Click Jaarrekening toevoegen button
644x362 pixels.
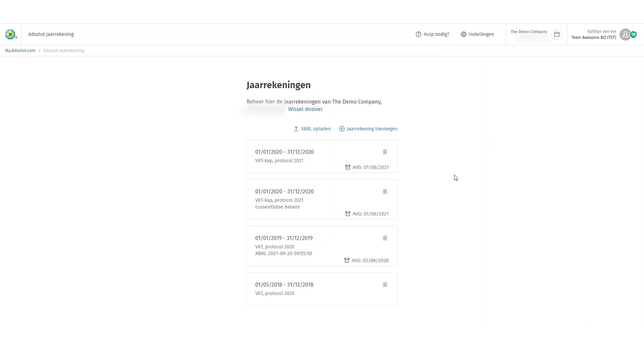click(368, 129)
